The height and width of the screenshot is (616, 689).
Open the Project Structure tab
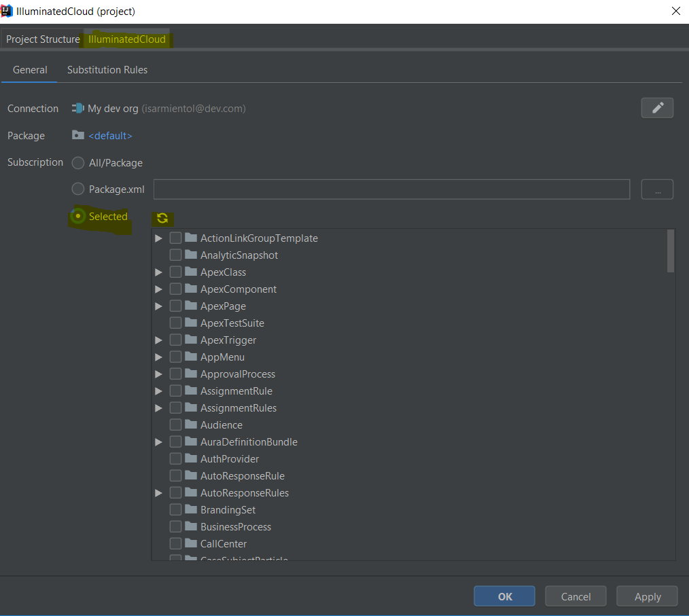[x=43, y=39]
